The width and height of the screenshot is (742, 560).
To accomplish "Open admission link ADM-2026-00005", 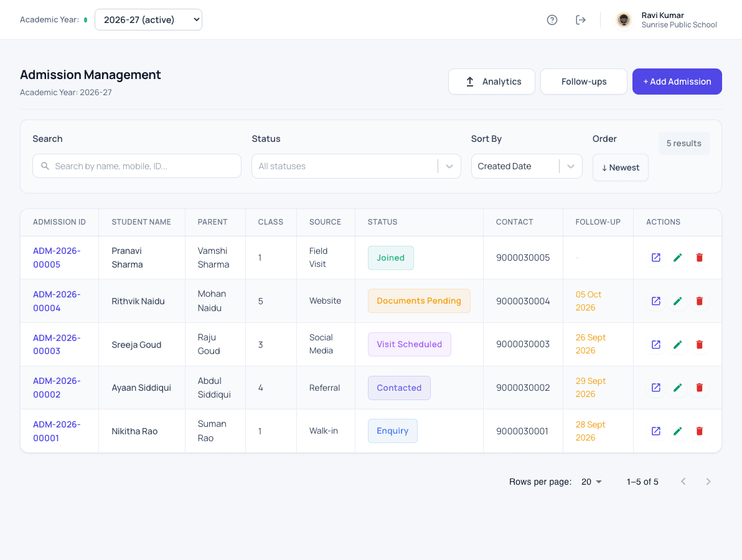I will pyautogui.click(x=57, y=258).
